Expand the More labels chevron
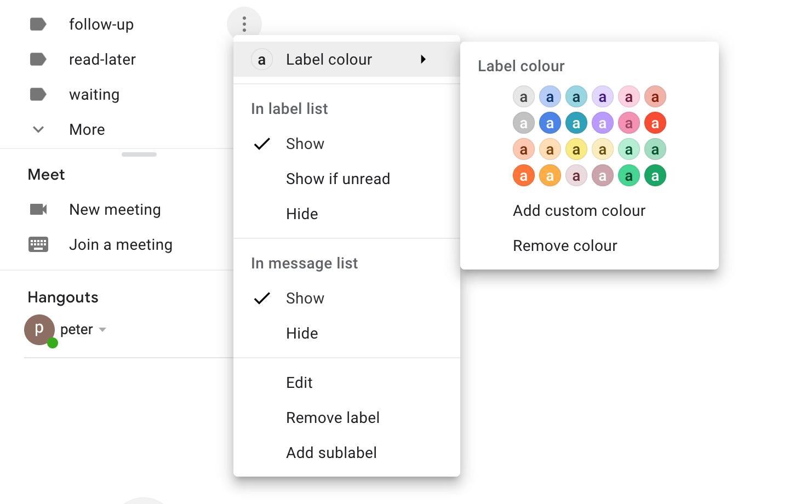812x504 pixels. click(38, 129)
